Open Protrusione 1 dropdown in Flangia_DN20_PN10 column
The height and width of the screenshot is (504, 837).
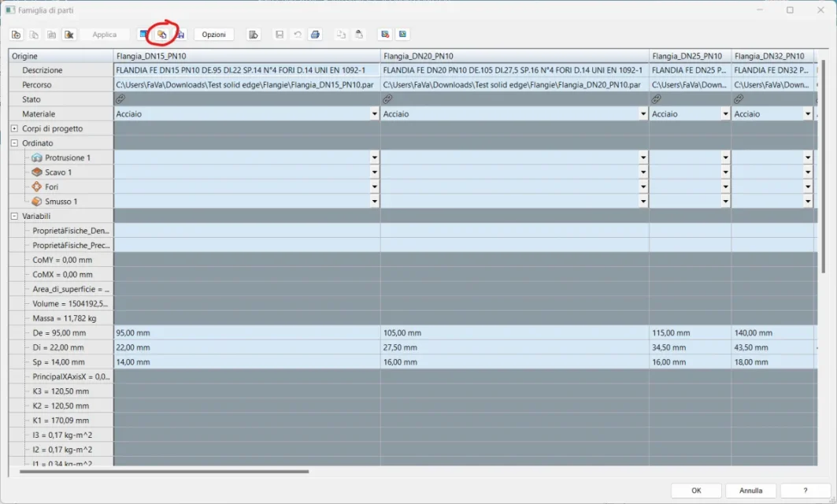643,158
